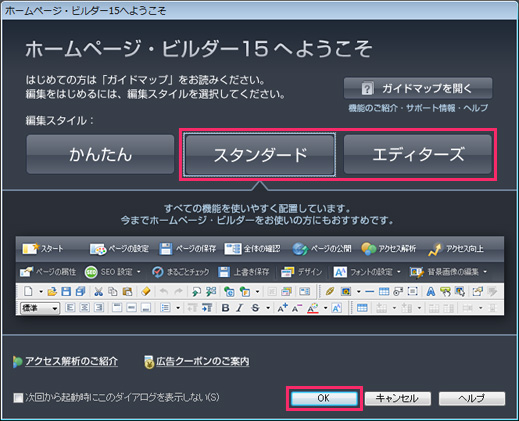
Task: Open 全体の確認 in the toolbar
Action: point(252,249)
